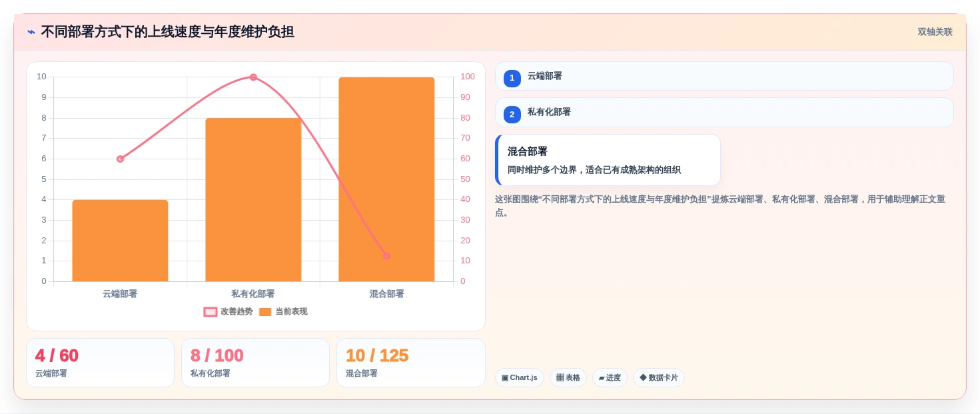Viewport: 980px width, 414px height.
Task: Click the 进度 tag chip
Action: coord(610,377)
